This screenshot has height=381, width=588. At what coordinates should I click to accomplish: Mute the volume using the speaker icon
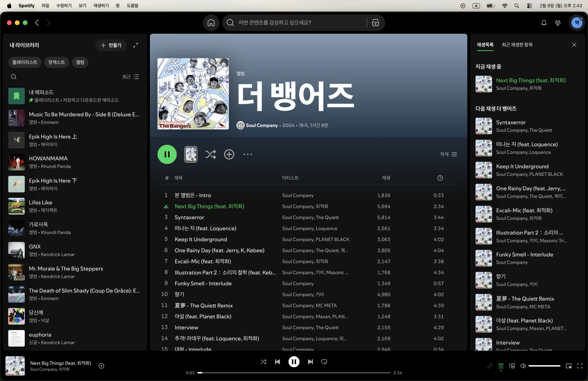523,366
